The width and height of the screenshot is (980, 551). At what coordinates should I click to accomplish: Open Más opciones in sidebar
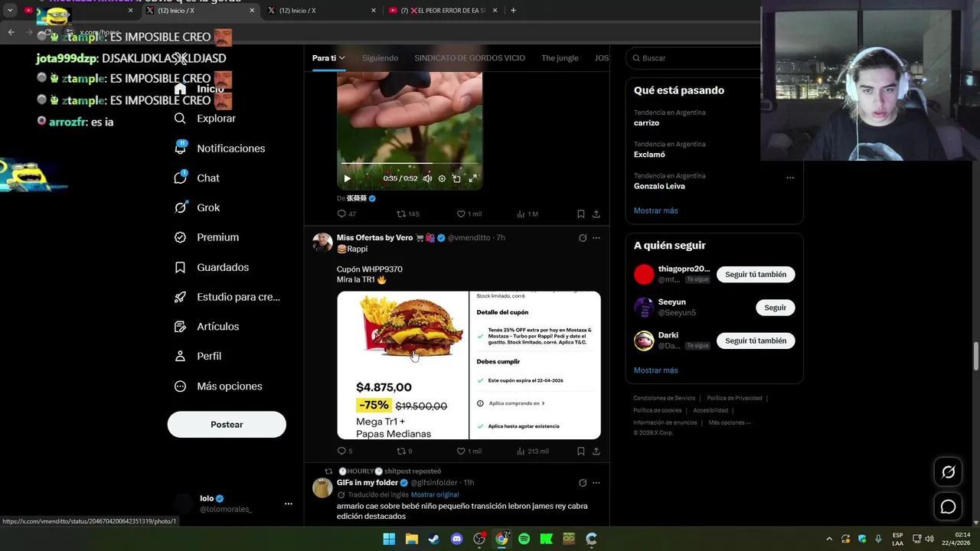click(217, 386)
